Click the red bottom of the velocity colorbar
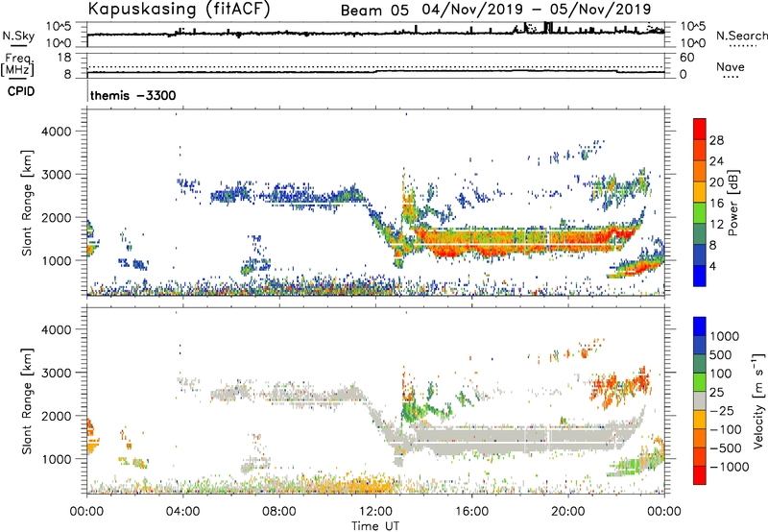768x532 pixels. (700, 475)
